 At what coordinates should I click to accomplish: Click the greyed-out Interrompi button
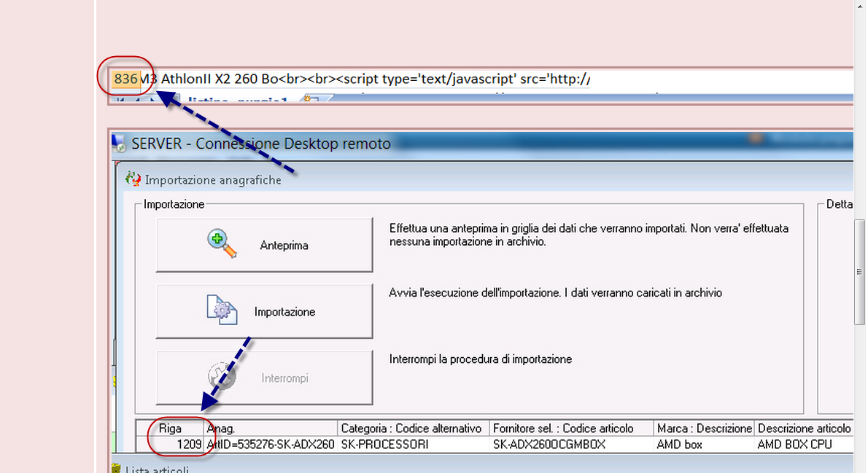pyautogui.click(x=264, y=378)
